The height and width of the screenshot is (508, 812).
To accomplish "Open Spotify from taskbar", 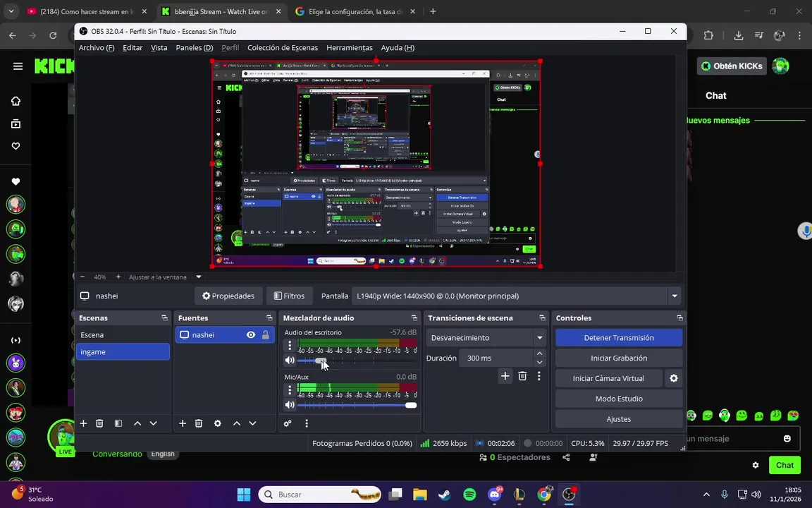I will [469, 495].
